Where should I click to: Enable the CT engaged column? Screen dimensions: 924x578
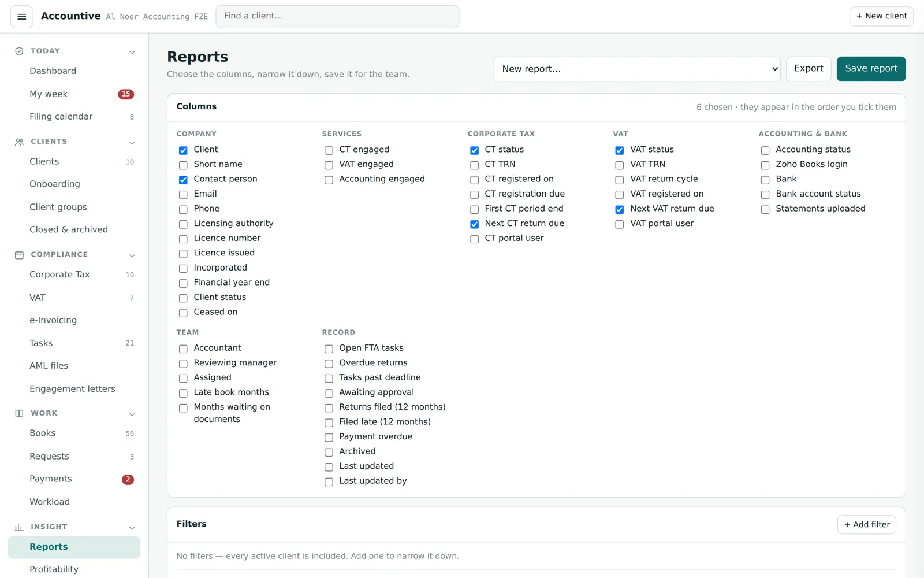[x=329, y=150]
